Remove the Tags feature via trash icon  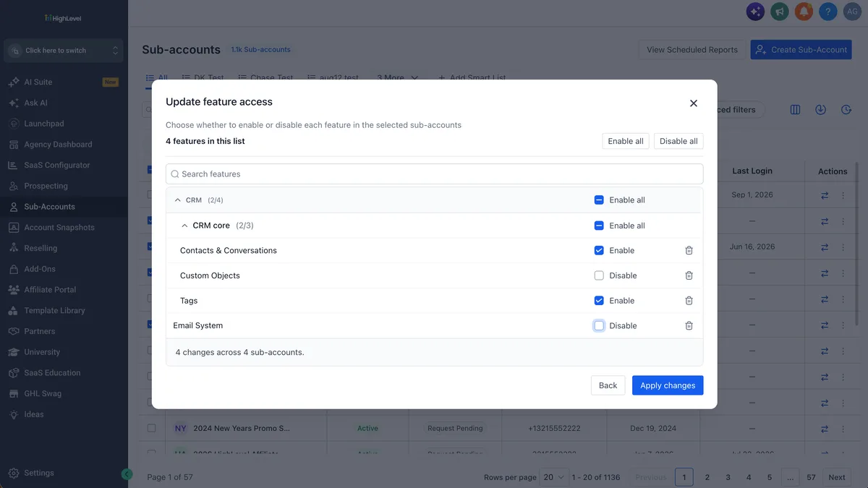pyautogui.click(x=689, y=301)
